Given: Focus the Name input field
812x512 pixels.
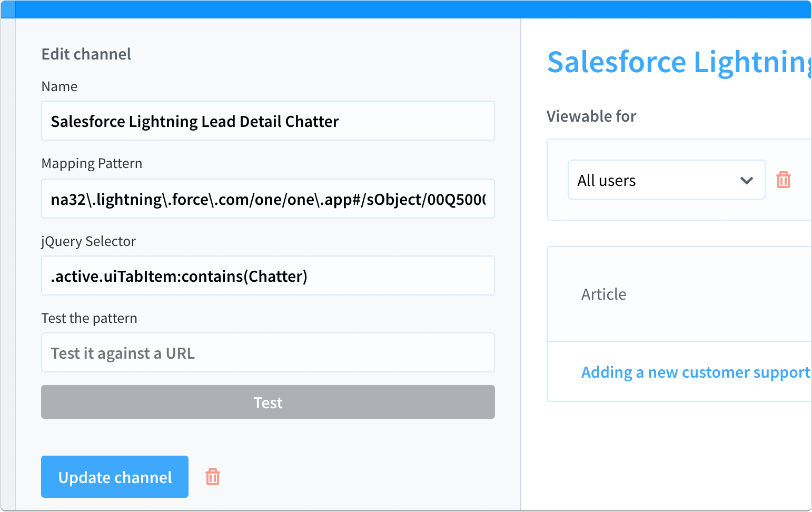Looking at the screenshot, I should 268,121.
